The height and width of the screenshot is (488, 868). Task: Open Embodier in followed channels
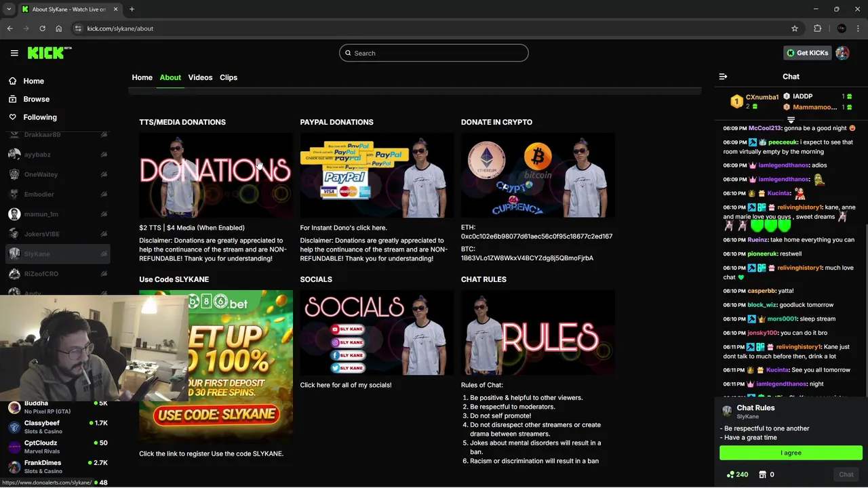(58, 194)
